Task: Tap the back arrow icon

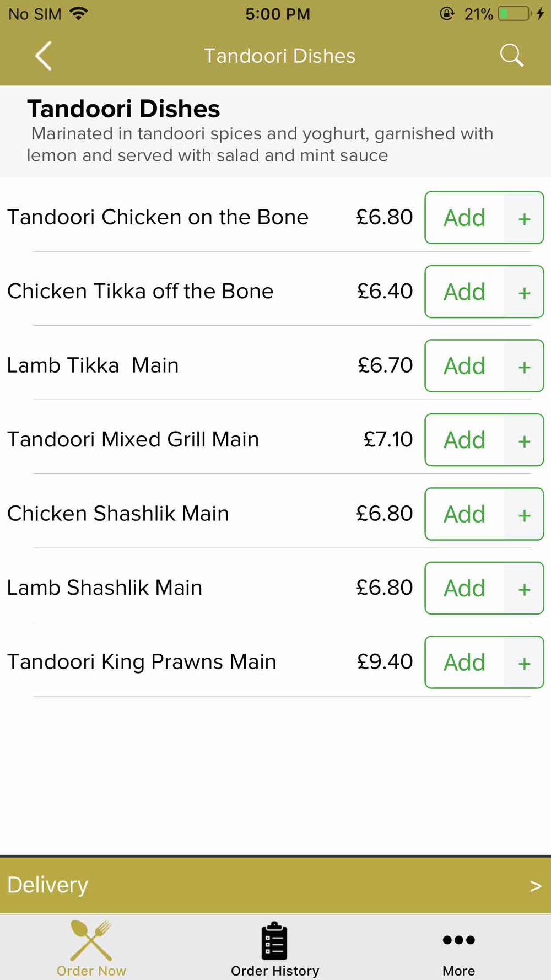Action: point(44,56)
